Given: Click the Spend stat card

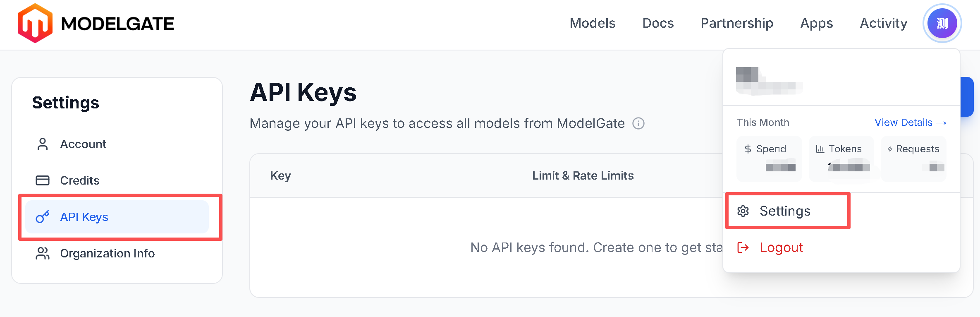Looking at the screenshot, I should pyautogui.click(x=769, y=158).
